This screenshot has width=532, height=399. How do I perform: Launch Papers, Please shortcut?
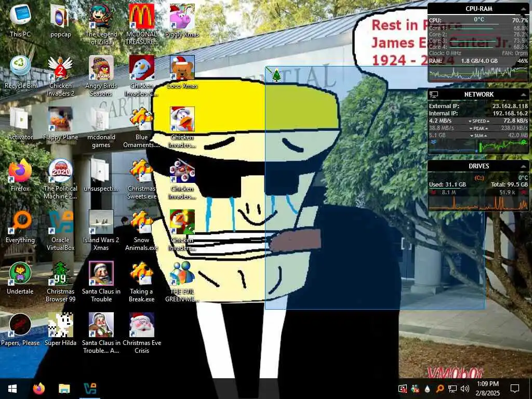(x=20, y=329)
